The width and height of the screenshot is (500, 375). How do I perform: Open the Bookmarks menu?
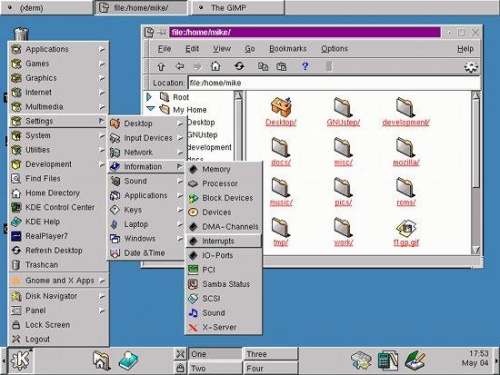288,49
